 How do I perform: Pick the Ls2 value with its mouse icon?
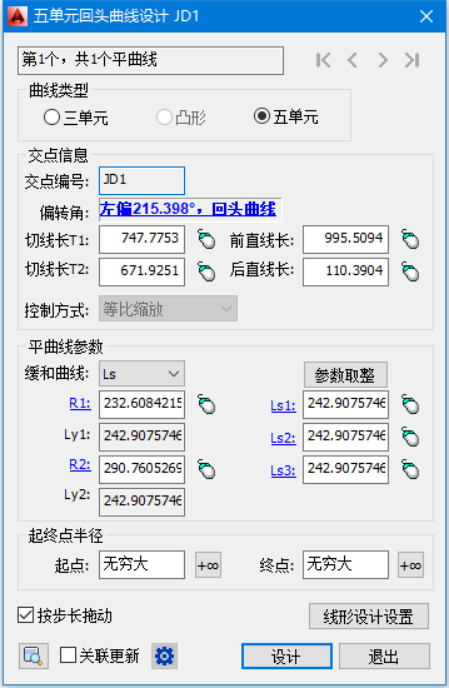[x=410, y=437]
